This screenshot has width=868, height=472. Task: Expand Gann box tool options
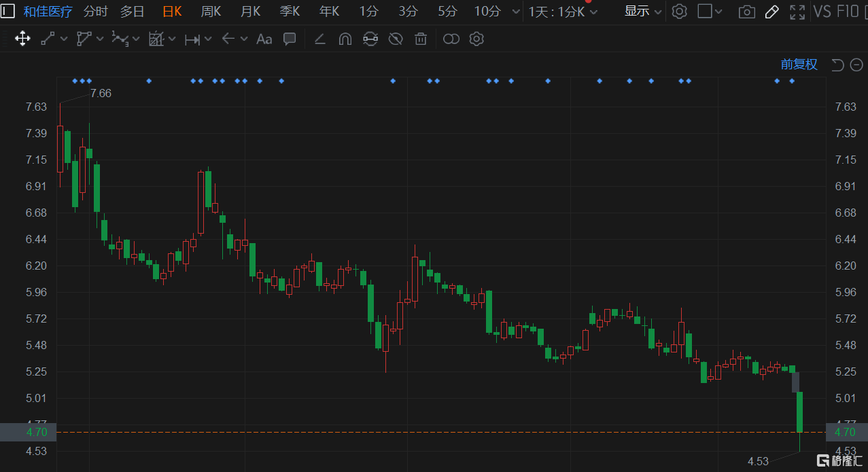pos(173,39)
